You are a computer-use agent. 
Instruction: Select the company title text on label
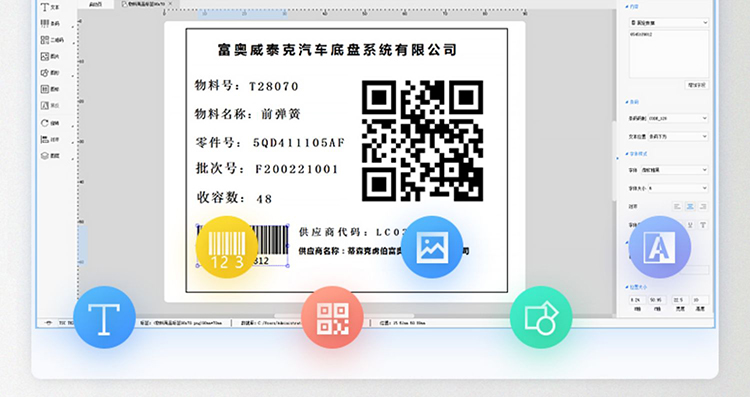tap(337, 49)
